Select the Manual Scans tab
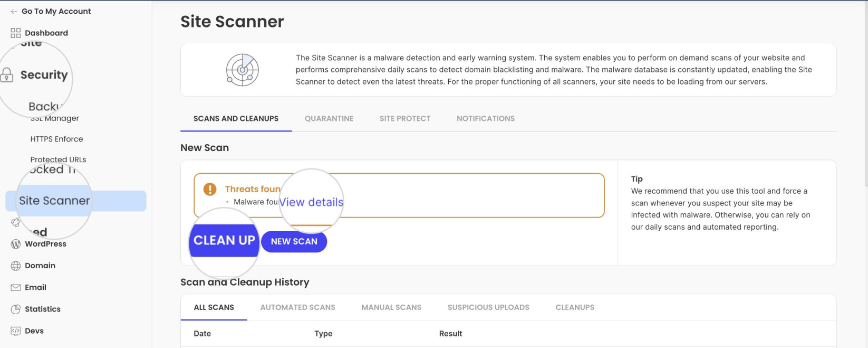Image resolution: width=868 pixels, height=348 pixels. click(x=391, y=307)
